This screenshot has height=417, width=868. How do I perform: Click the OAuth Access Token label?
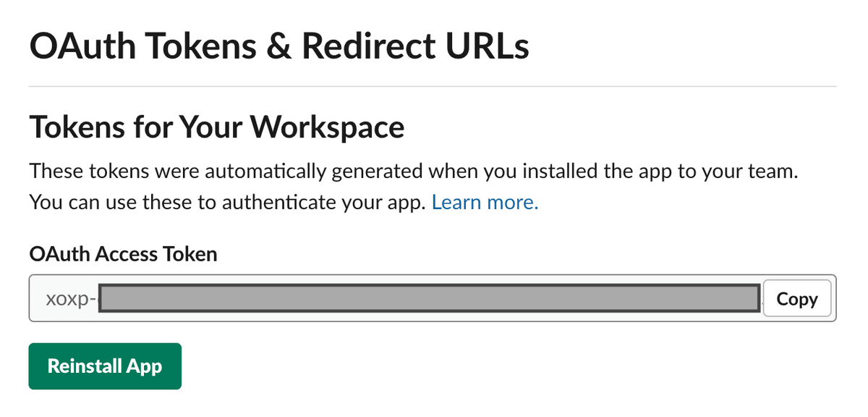coord(123,254)
